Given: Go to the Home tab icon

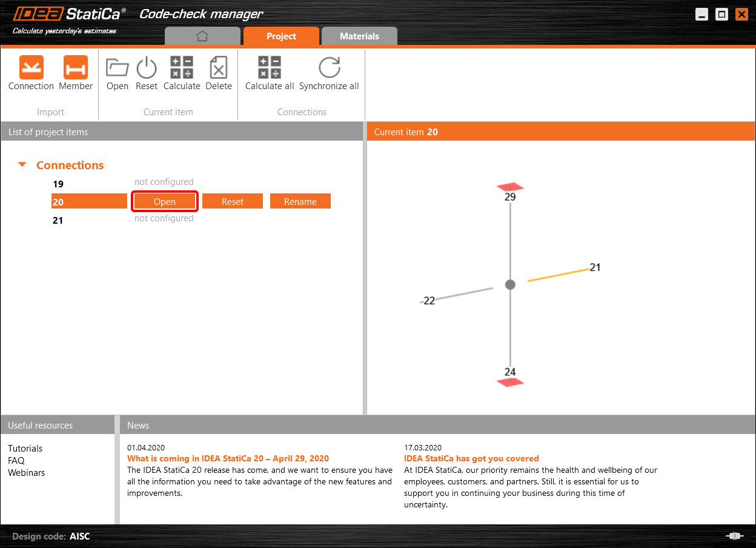Looking at the screenshot, I should (202, 36).
